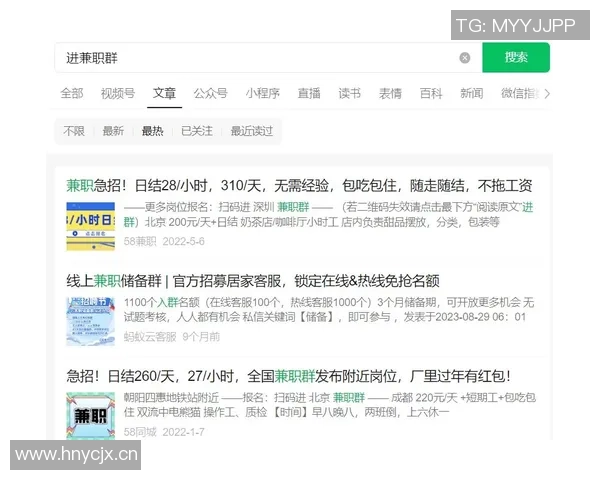Screen dimensions: 600x480
Task: Select the 文章 tab
Action: (x=165, y=93)
